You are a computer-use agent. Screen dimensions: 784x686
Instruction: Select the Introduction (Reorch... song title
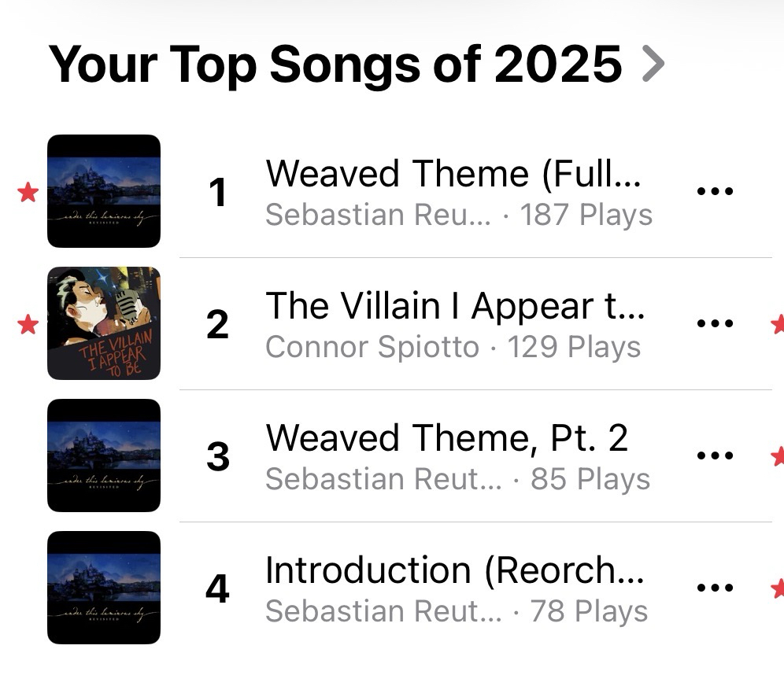click(454, 570)
